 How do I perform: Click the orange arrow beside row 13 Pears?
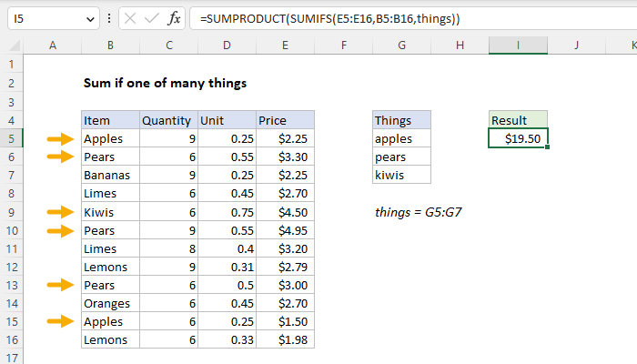(x=60, y=285)
